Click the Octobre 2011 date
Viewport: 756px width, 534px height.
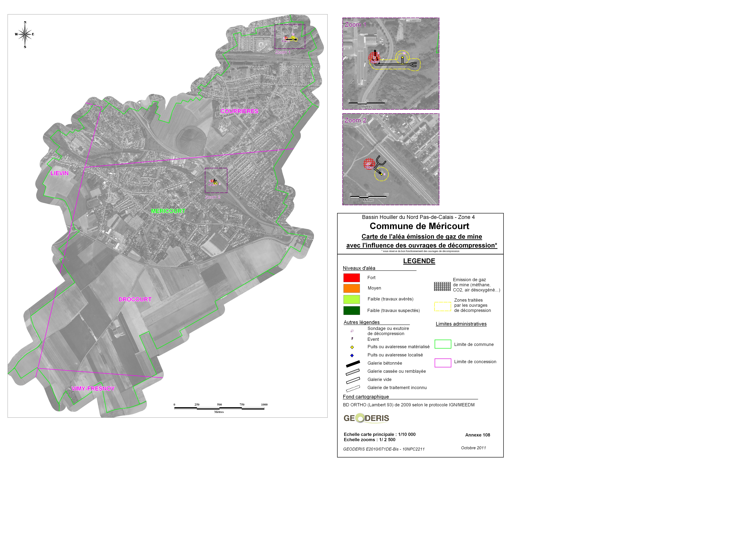[473, 448]
